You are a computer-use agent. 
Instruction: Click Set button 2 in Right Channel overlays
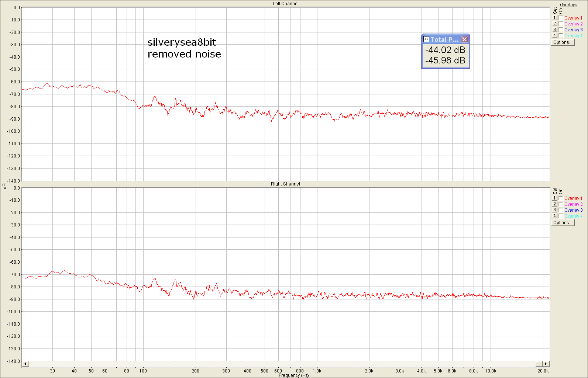pos(554,204)
